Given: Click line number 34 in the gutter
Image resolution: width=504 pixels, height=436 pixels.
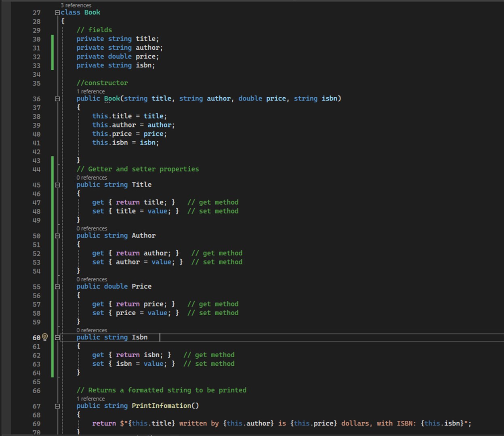Looking at the screenshot, I should tap(36, 75).
